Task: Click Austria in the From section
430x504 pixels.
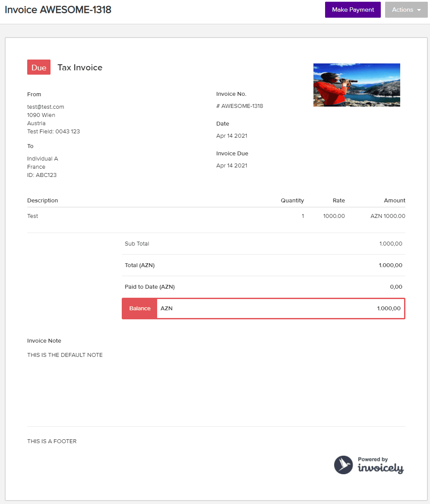Action: pos(36,123)
